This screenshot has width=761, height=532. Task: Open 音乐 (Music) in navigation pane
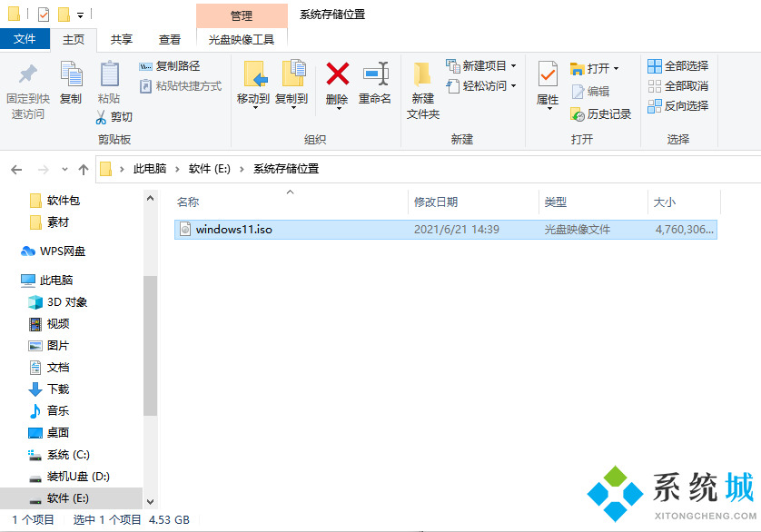click(49, 410)
